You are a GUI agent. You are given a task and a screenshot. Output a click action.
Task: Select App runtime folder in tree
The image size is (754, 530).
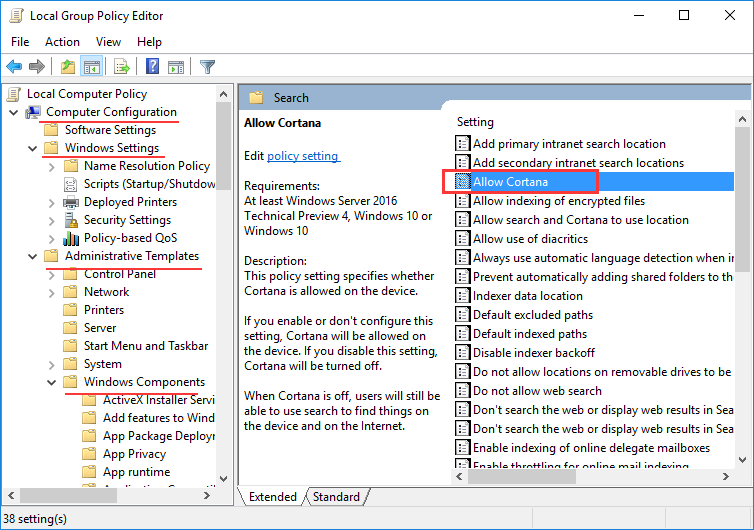pos(137,472)
